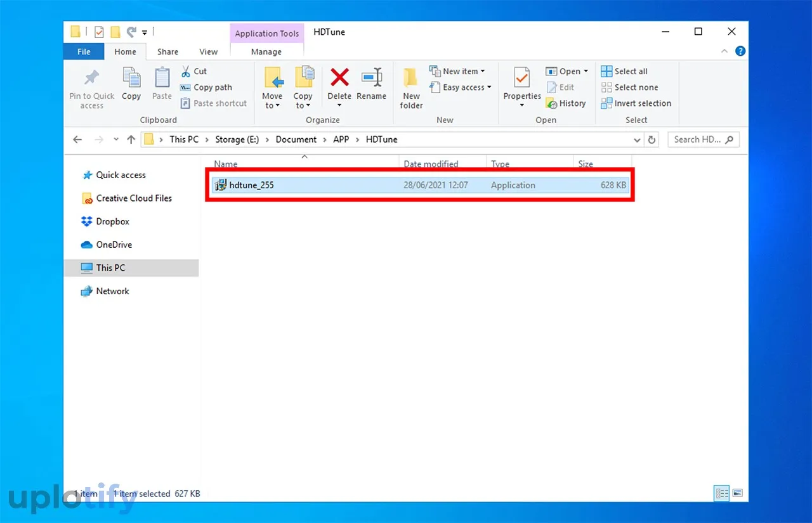The image size is (812, 523).
Task: Switch to the Home ribbon tab
Action: pyautogui.click(x=125, y=52)
